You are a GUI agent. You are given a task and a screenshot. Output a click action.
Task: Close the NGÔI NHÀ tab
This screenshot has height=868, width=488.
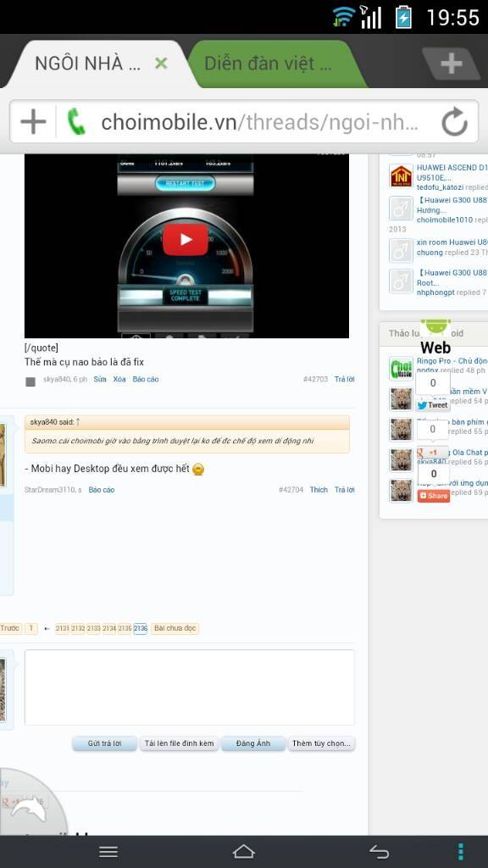[x=161, y=64]
